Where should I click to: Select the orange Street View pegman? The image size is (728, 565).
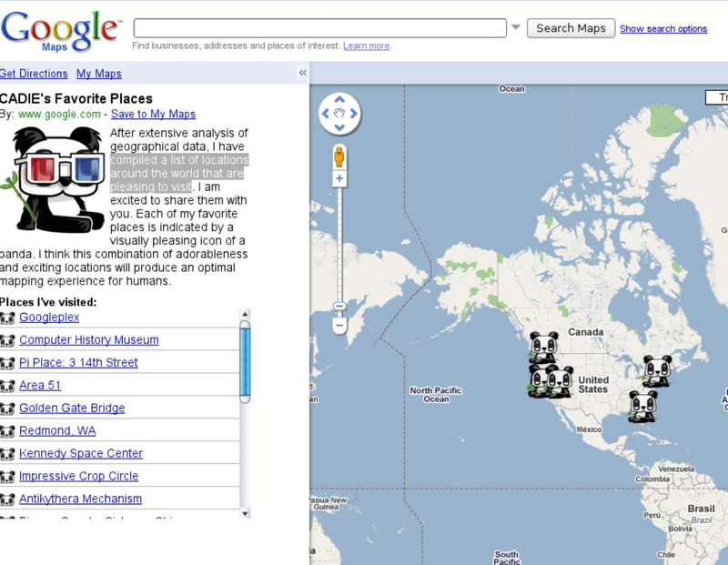(x=339, y=156)
